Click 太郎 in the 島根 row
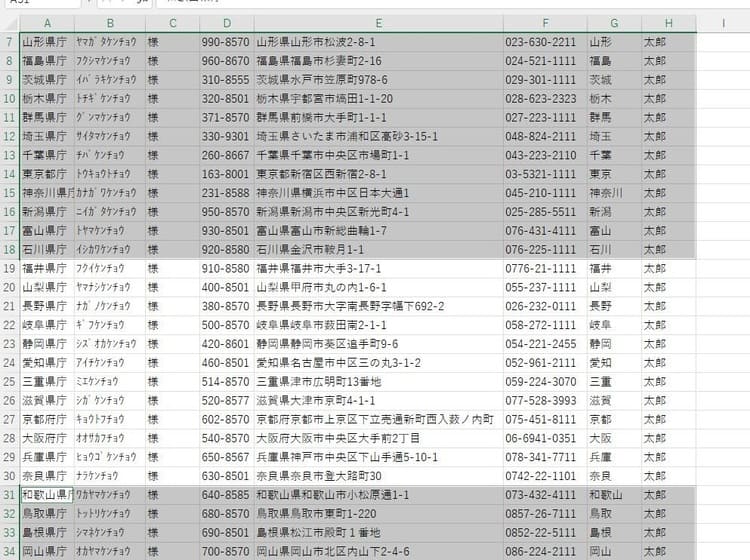The image size is (750, 560). [x=669, y=533]
